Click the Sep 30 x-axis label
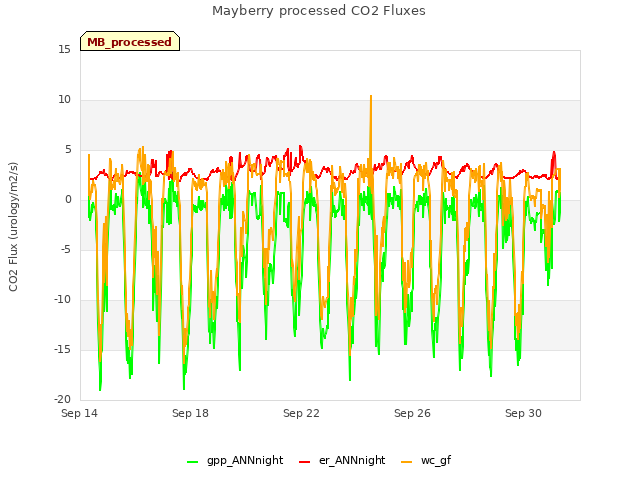640x480 pixels. [x=523, y=413]
